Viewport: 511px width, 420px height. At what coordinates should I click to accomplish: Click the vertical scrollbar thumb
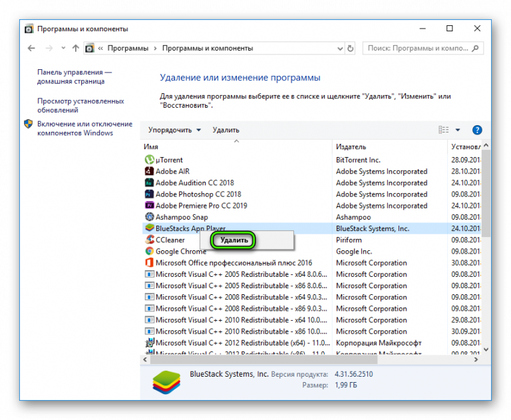486,194
